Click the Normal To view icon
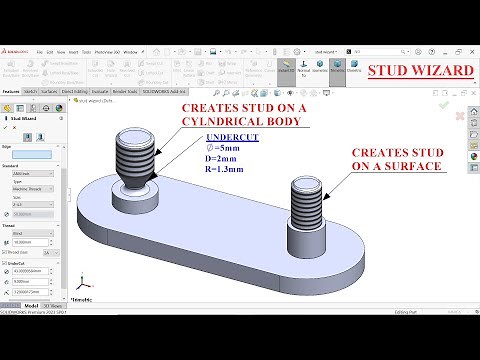The width and height of the screenshot is (480, 360). [x=304, y=69]
